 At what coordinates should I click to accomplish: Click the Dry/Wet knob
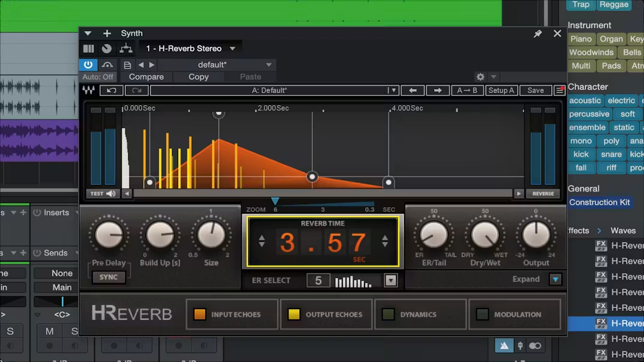[x=485, y=235]
